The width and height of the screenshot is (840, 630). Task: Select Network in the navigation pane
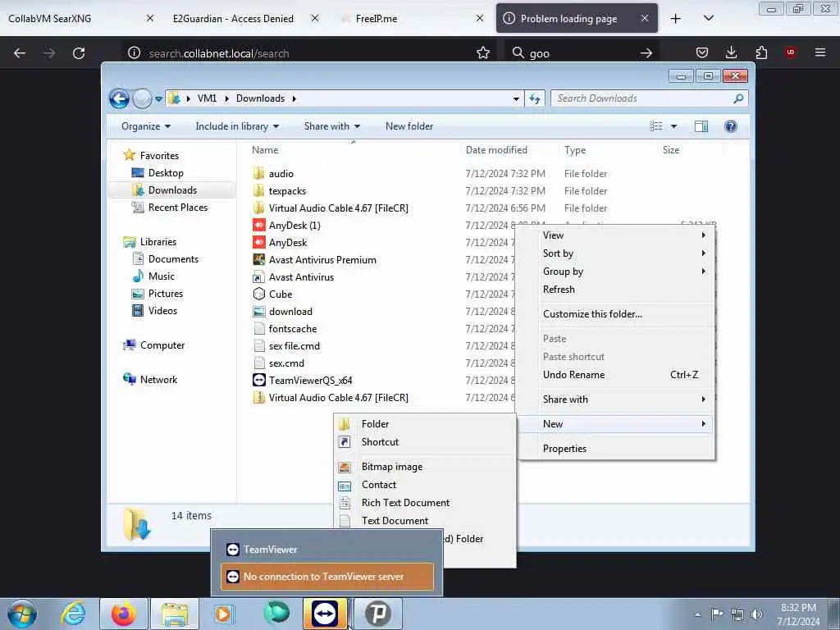[158, 380]
